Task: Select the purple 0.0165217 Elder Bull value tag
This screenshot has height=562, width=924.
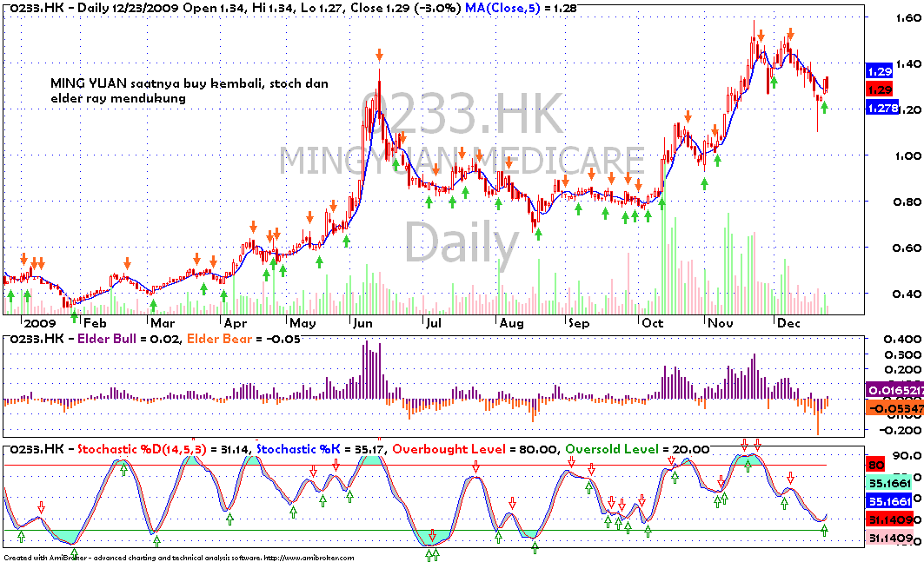Action: point(894,391)
